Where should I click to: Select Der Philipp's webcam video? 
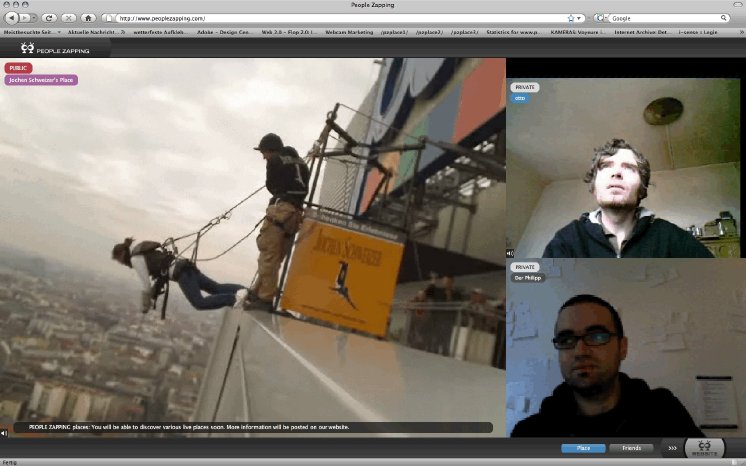tap(625, 350)
